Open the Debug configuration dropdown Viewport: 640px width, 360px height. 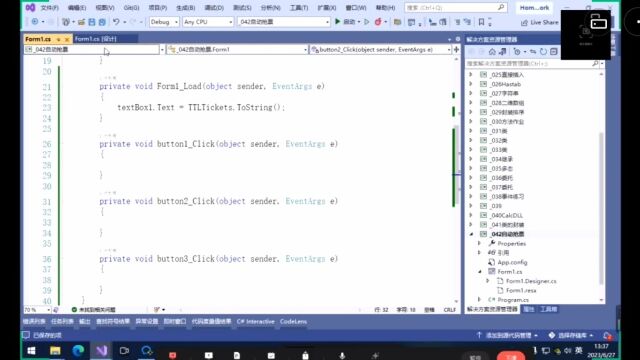[164, 22]
